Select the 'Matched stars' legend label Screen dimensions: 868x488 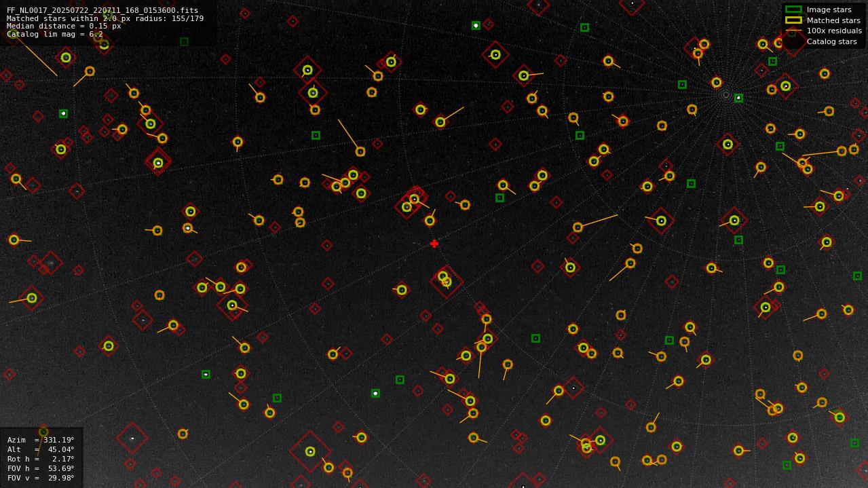(x=833, y=20)
